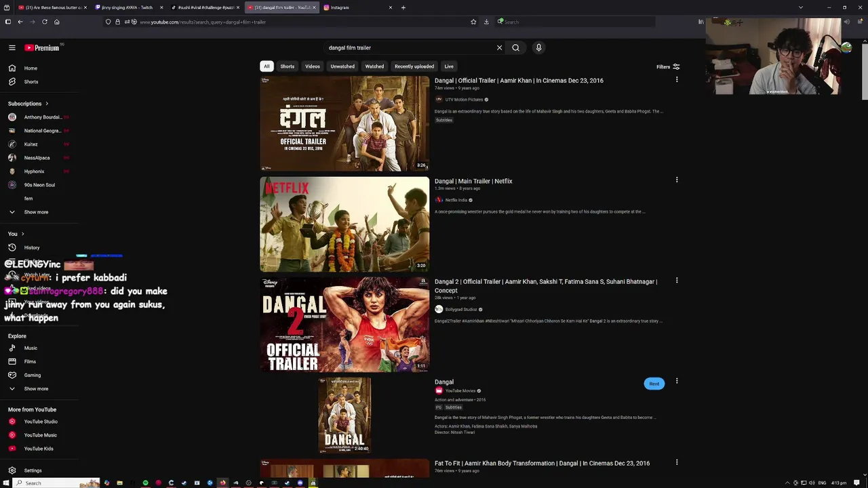
Task: Open the Home icon in the sidebar
Action: point(12,68)
